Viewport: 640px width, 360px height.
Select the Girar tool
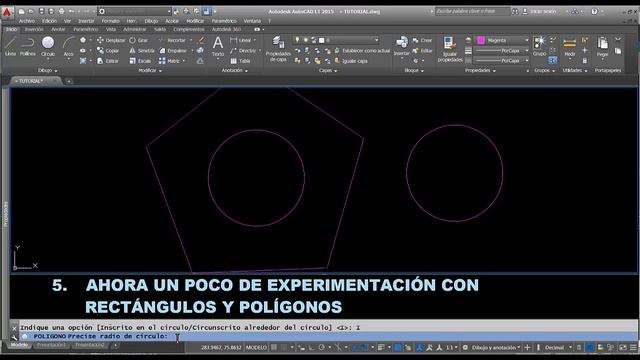[x=138, y=40]
